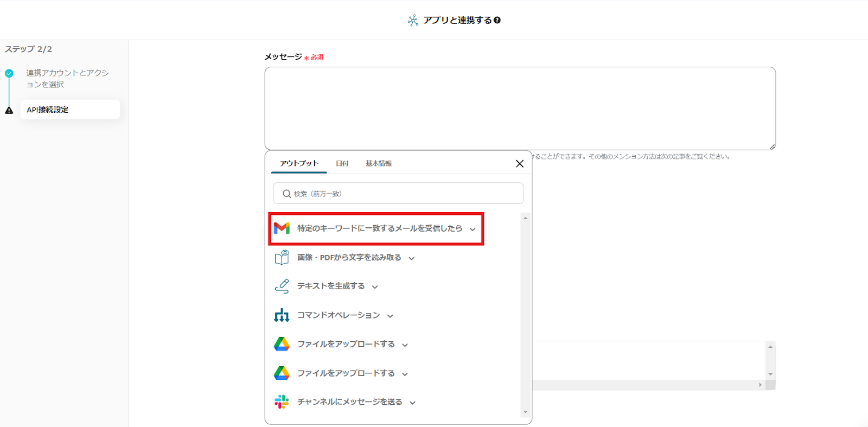Close the output picker popup
Image resolution: width=868 pixels, height=427 pixels.
(x=519, y=164)
